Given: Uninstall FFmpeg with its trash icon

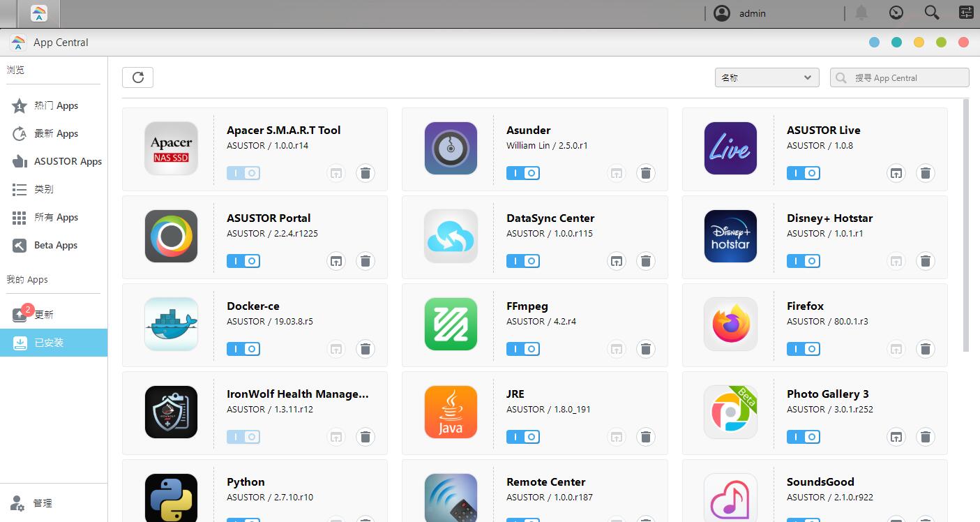Looking at the screenshot, I should pyautogui.click(x=645, y=349).
